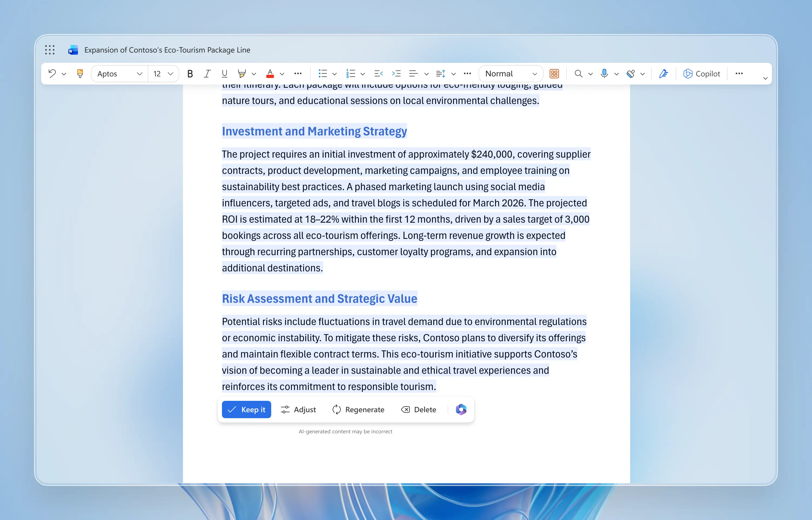Open the Copilot pane from the toolbar
This screenshot has width=812, height=520.
tap(702, 74)
